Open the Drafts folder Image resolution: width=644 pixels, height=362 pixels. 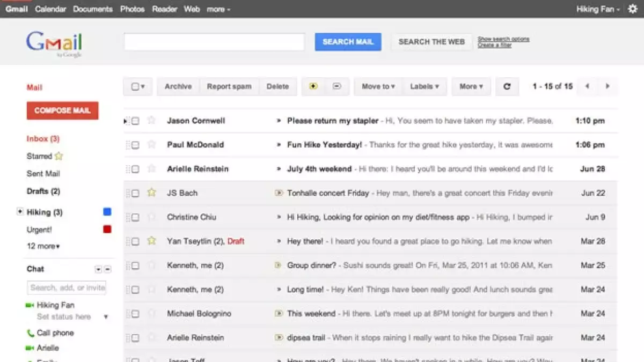point(43,191)
